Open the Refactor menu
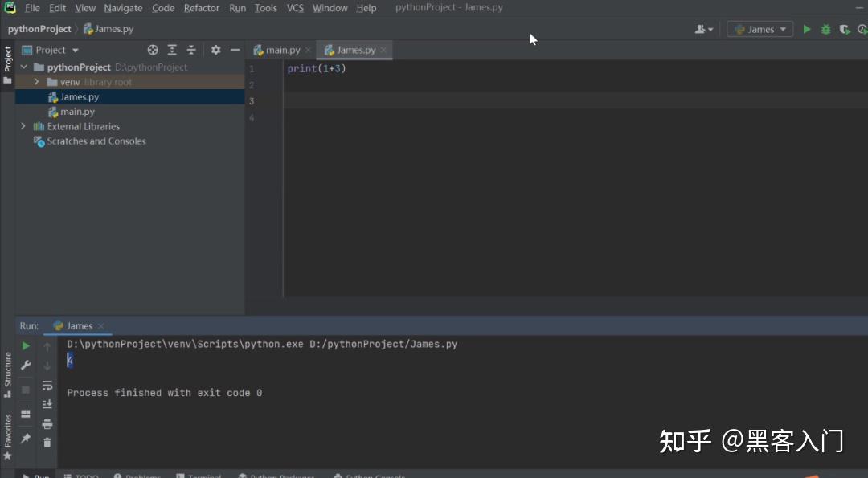The height and width of the screenshot is (478, 868). pos(202,8)
